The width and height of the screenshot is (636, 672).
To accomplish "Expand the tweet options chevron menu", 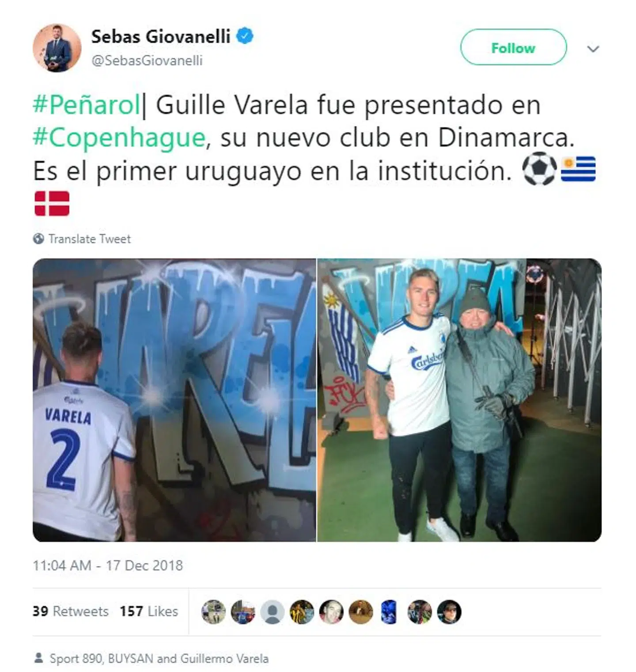I will (x=593, y=49).
